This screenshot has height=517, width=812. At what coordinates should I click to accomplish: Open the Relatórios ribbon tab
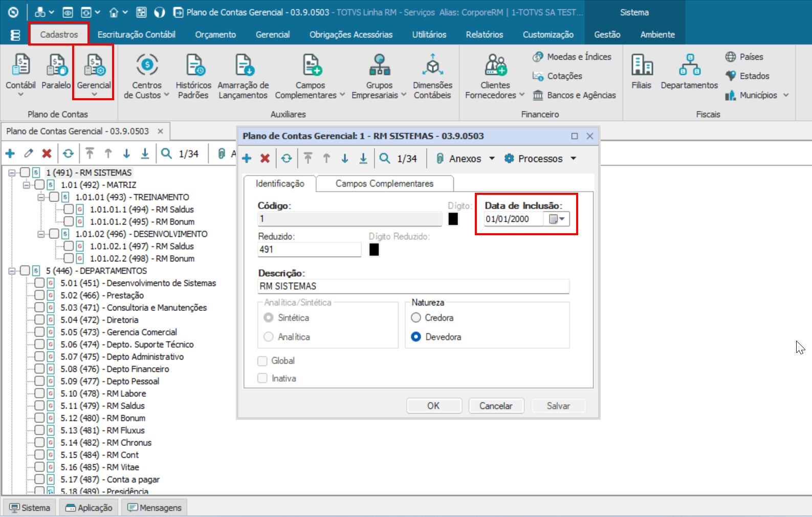[x=485, y=35]
